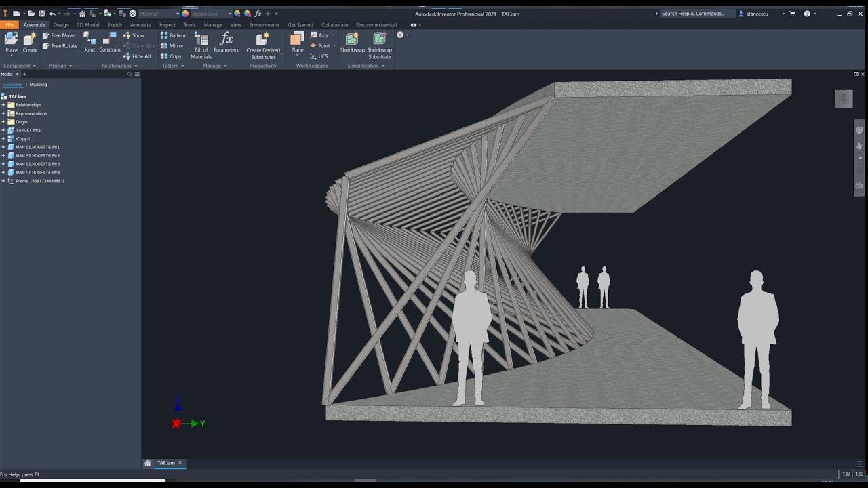Click the Save icon in quick access toolbar
This screenshot has width=868, height=488.
tap(41, 14)
